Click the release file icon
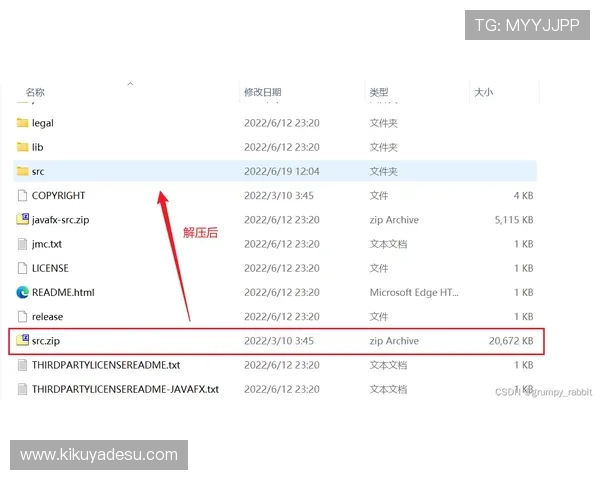 pyautogui.click(x=23, y=316)
